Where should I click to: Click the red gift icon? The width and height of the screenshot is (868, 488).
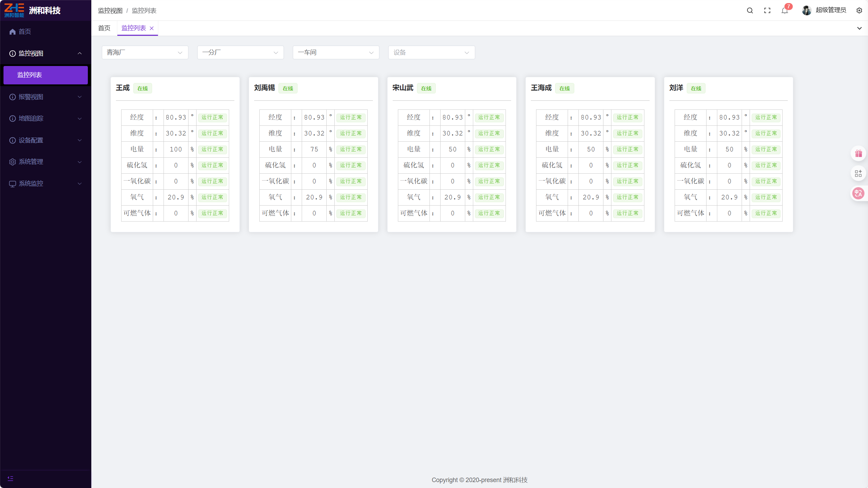pos(858,154)
